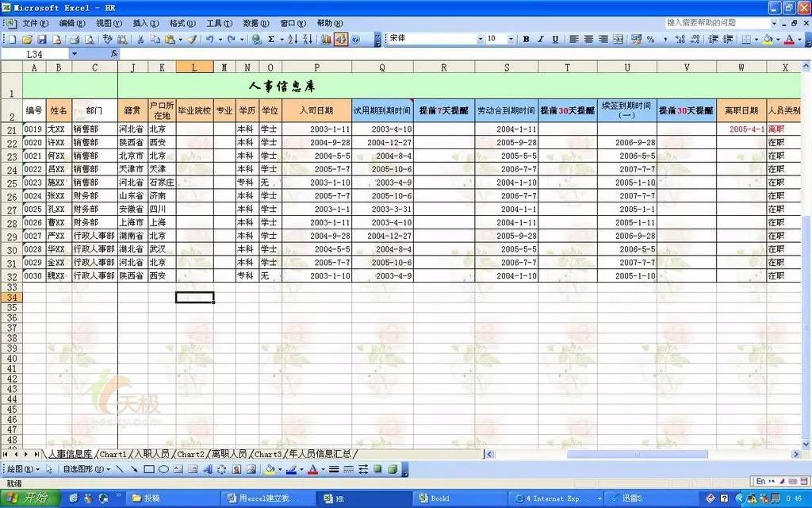Select the Oval shape tool

pos(163,468)
